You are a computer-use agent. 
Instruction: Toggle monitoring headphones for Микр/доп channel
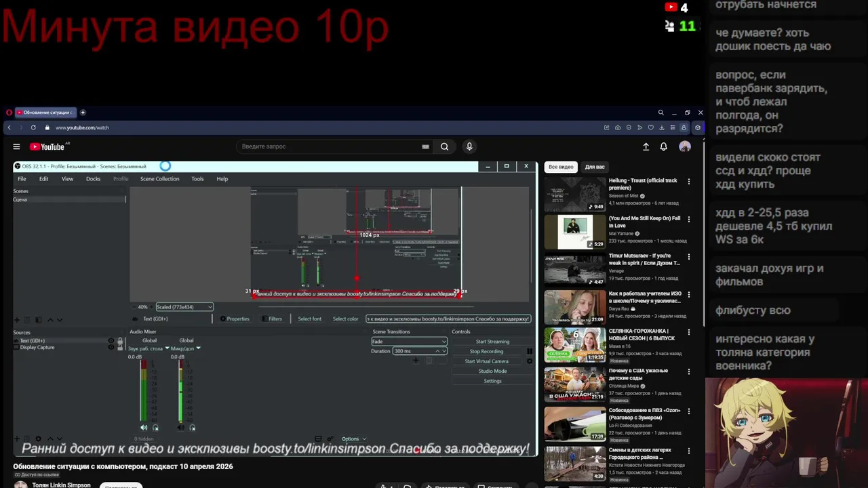tap(192, 428)
